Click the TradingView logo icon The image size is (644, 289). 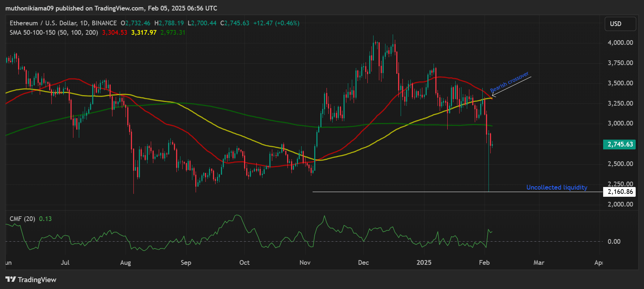point(11,280)
